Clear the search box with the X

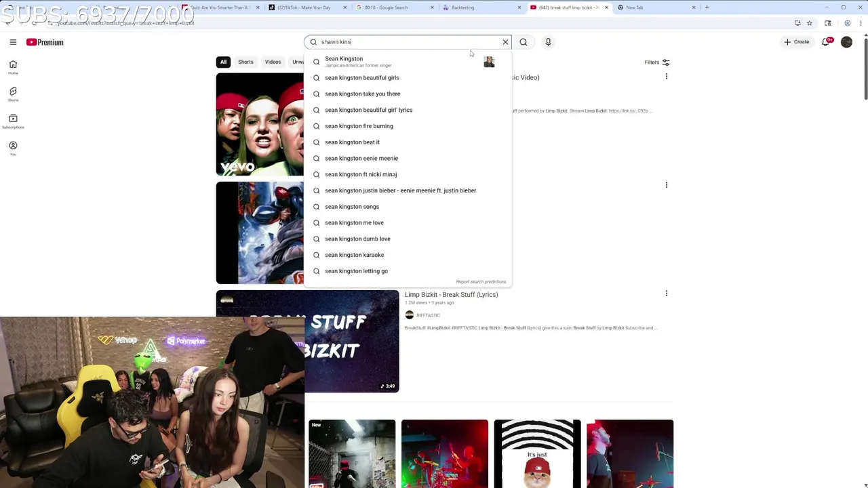coord(505,42)
